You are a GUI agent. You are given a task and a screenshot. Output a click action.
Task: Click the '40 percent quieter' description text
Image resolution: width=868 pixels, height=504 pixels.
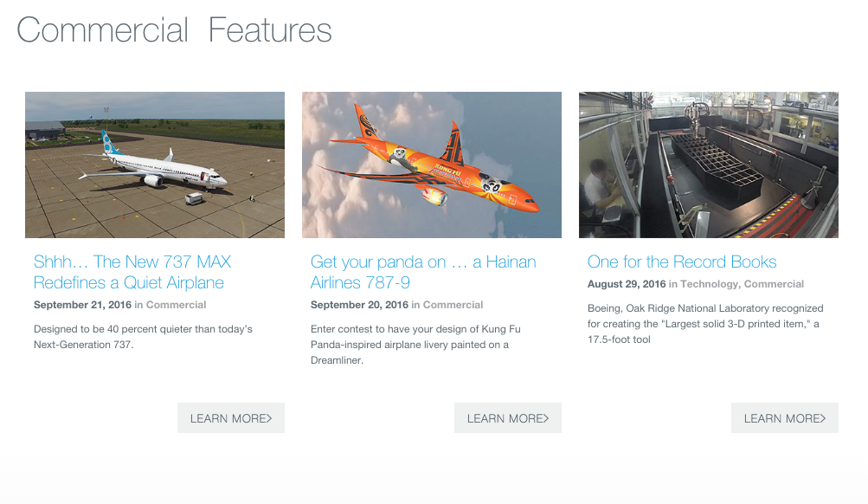pos(143,337)
